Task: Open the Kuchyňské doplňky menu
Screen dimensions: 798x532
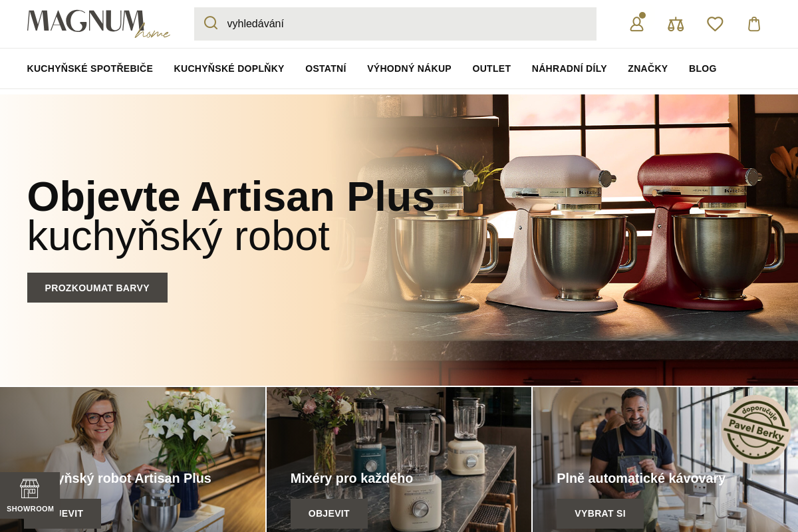Action: pyautogui.click(x=229, y=68)
